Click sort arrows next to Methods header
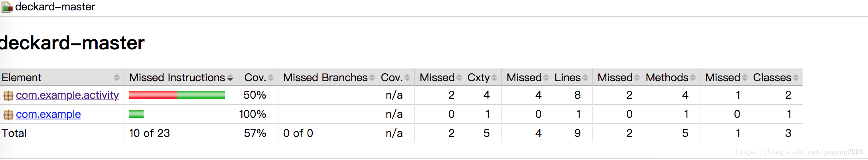The width and height of the screenshot is (868, 160). [x=693, y=78]
